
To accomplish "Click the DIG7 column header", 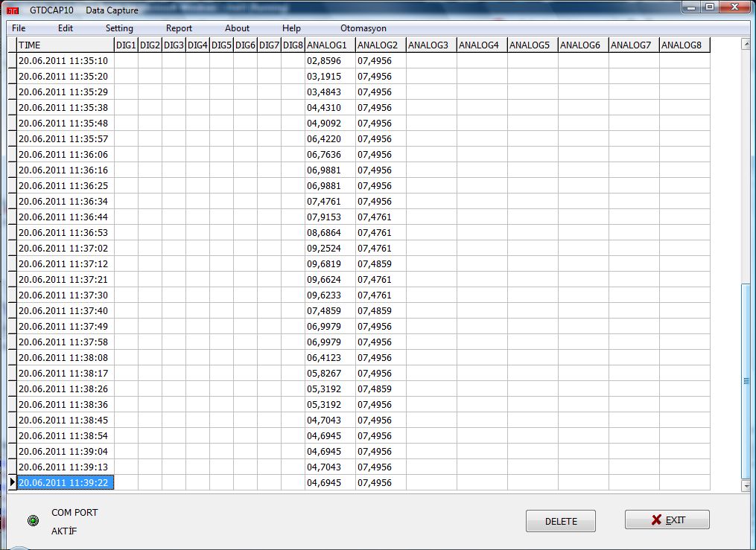I will [x=269, y=45].
